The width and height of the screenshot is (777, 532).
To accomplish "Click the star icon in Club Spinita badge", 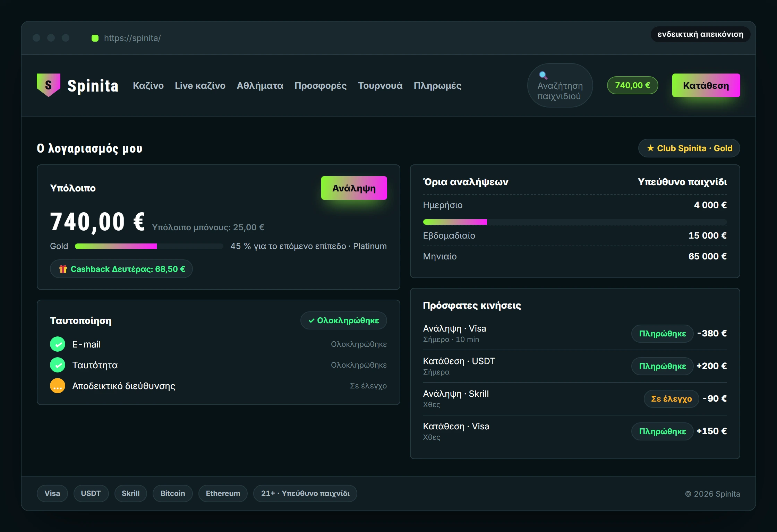I will tap(650, 148).
